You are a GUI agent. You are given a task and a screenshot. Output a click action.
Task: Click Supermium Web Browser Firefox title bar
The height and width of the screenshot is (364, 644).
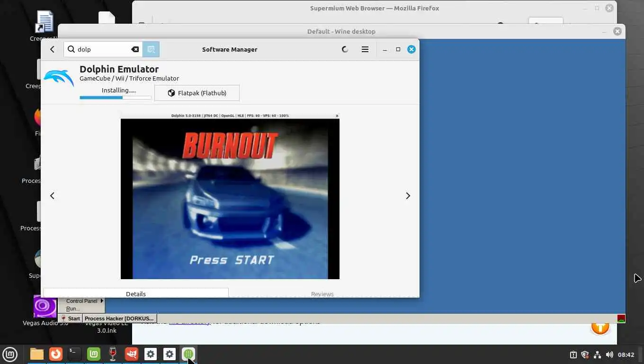click(374, 8)
